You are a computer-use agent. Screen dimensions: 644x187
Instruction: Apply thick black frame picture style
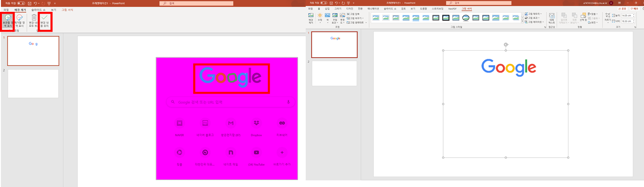(446, 18)
